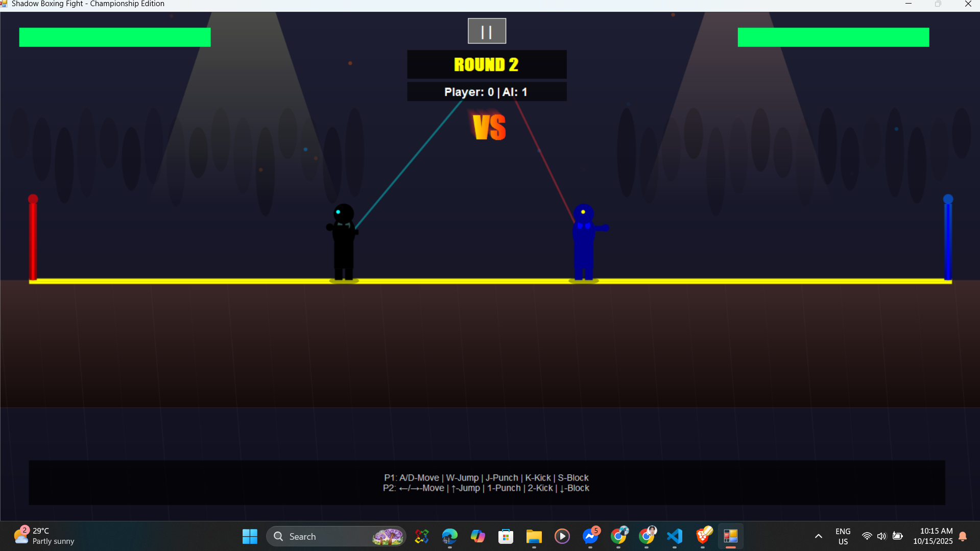
Task: Open Microsoft Store from the taskbar
Action: click(x=506, y=536)
